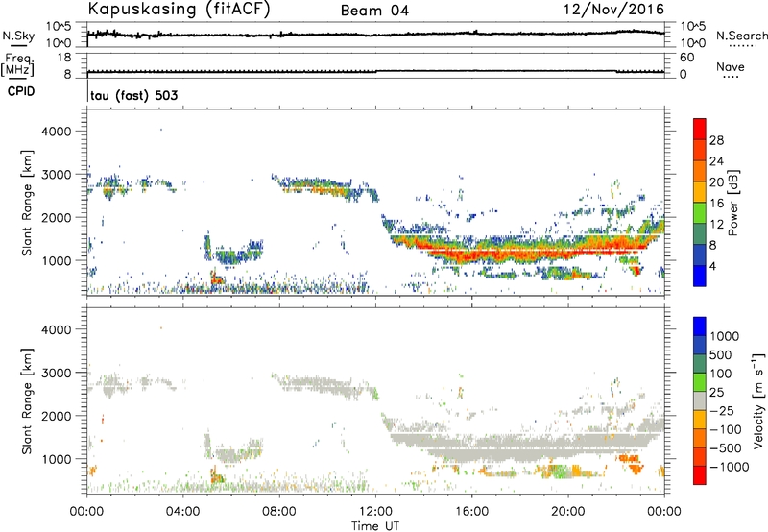
Task: Select the Power [dB] colorbar title
Action: 732,203
